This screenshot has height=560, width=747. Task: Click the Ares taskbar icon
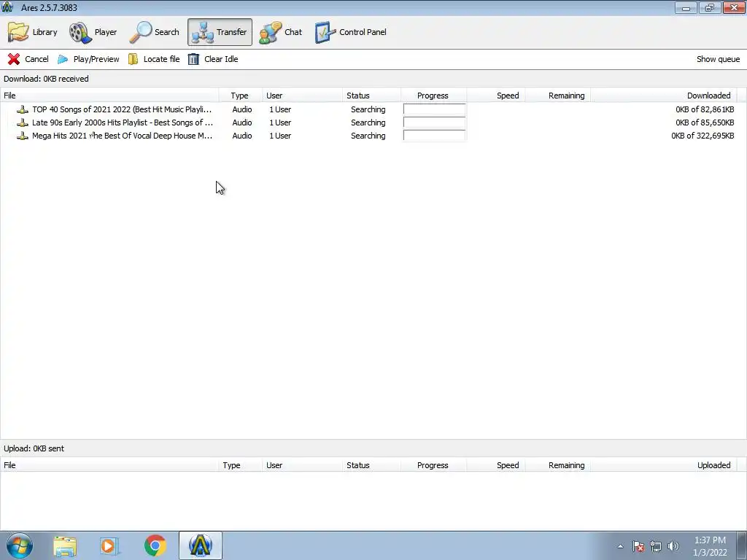[201, 545]
